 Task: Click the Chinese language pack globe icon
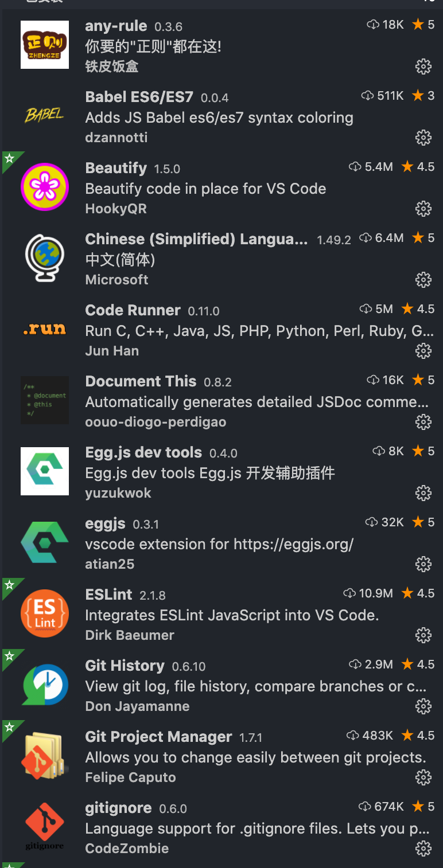tap(45, 258)
